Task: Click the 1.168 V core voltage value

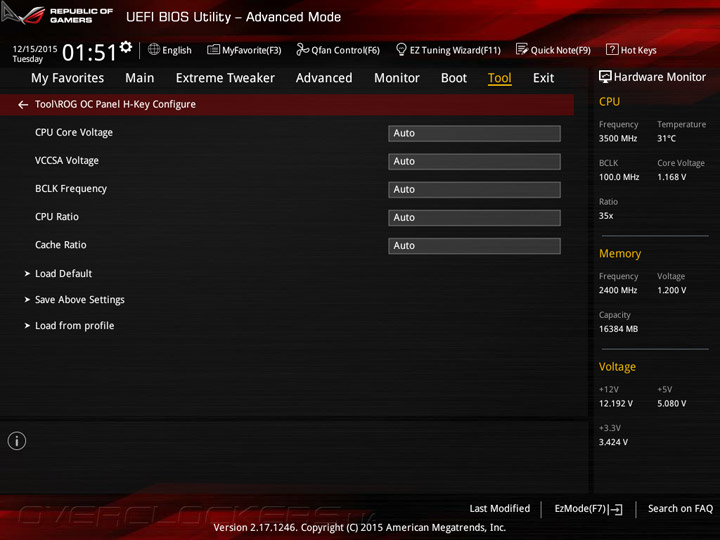Action: (671, 177)
